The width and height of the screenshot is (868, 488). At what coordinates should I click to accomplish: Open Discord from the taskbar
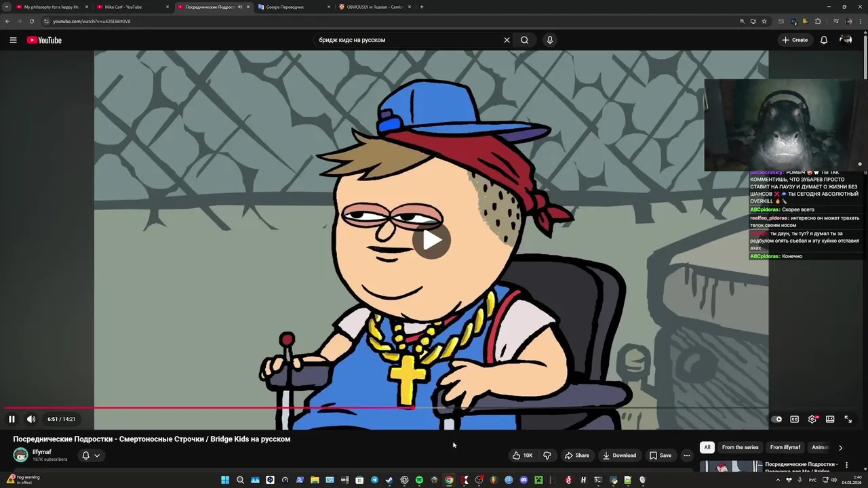[524, 480]
